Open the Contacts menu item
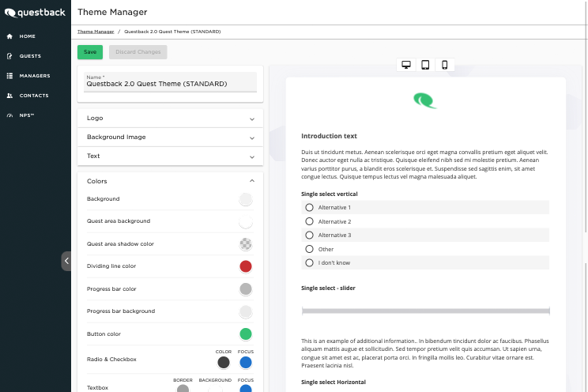The height and width of the screenshot is (392, 588). [x=36, y=96]
